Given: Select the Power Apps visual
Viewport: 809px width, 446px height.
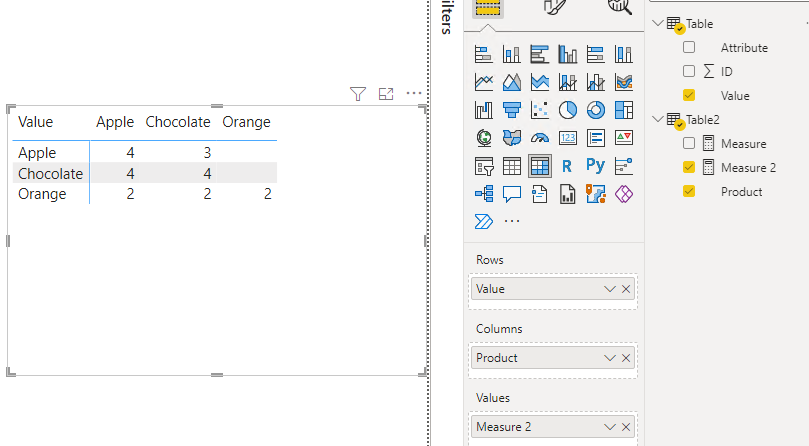Looking at the screenshot, I should tap(623, 194).
